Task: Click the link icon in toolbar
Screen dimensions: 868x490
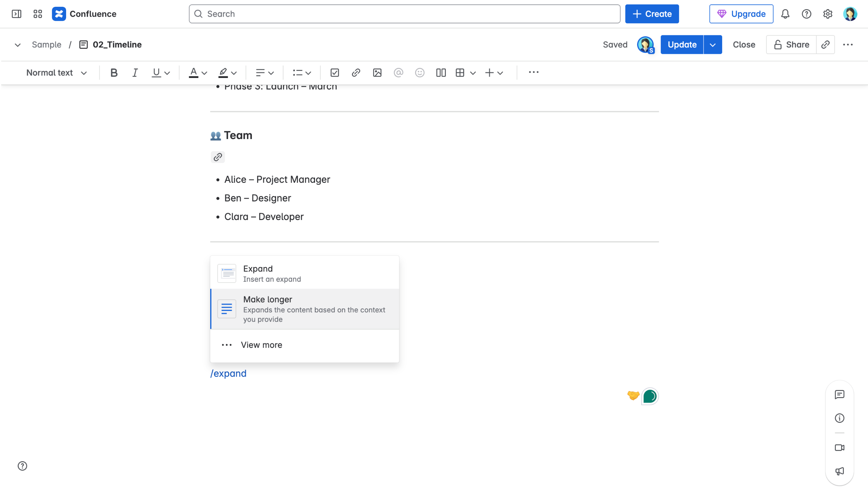Action: tap(356, 73)
